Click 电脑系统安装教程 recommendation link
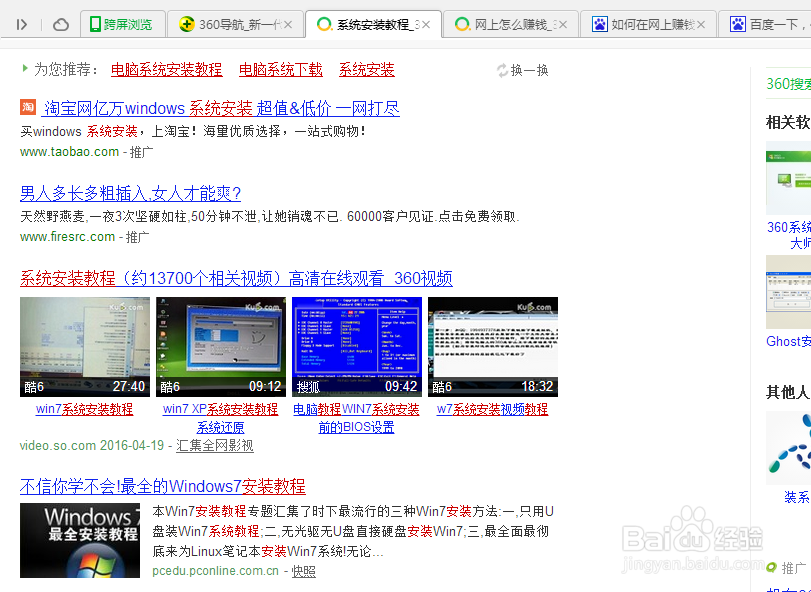 click(167, 70)
